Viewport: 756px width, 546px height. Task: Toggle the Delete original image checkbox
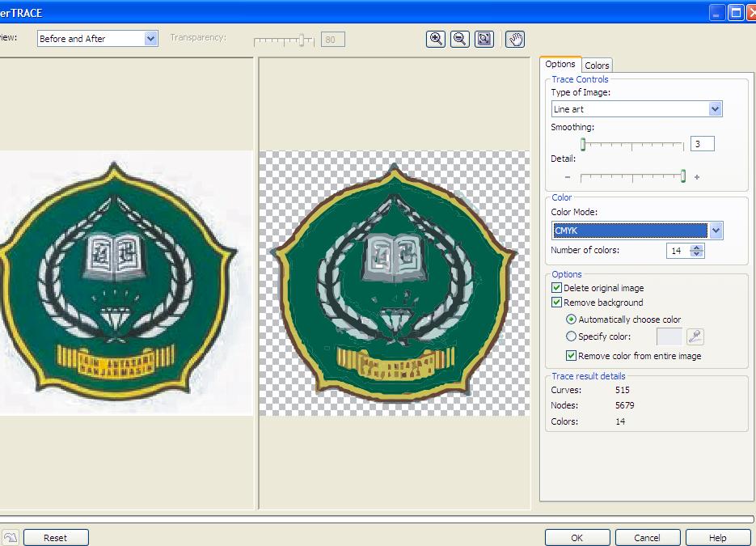(556, 288)
